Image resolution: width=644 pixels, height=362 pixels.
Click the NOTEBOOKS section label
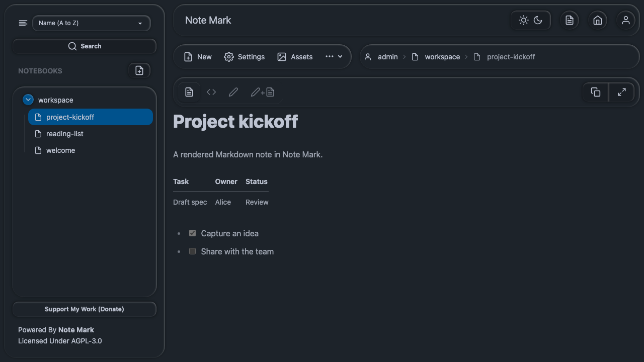[x=40, y=71]
